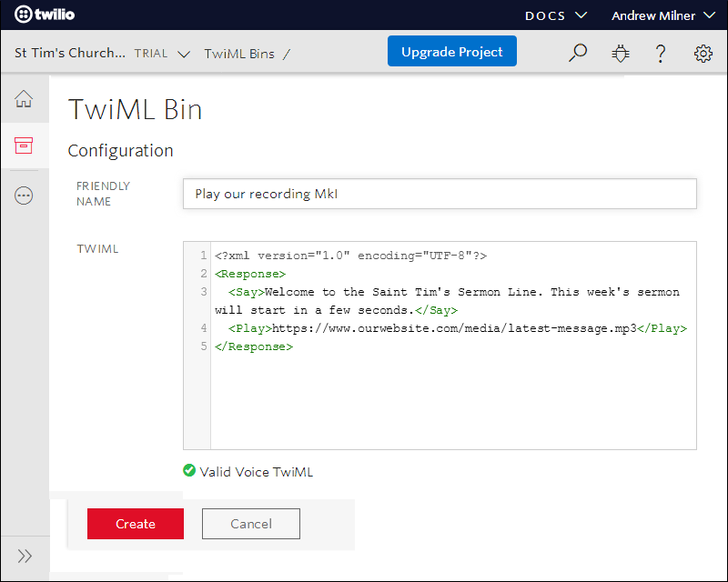This screenshot has height=582, width=728.
Task: Click the Cancel button
Action: [x=251, y=524]
